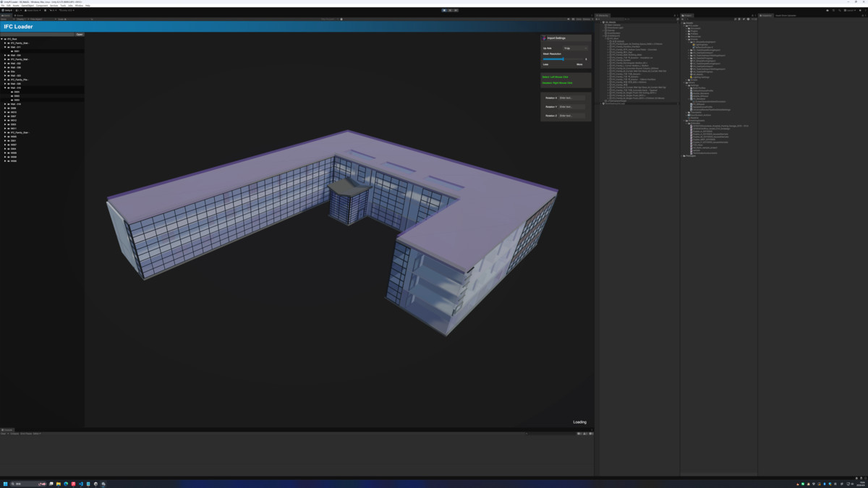868x488 pixels.
Task: Toggle visibility eye of W012 row
Action: [9, 121]
